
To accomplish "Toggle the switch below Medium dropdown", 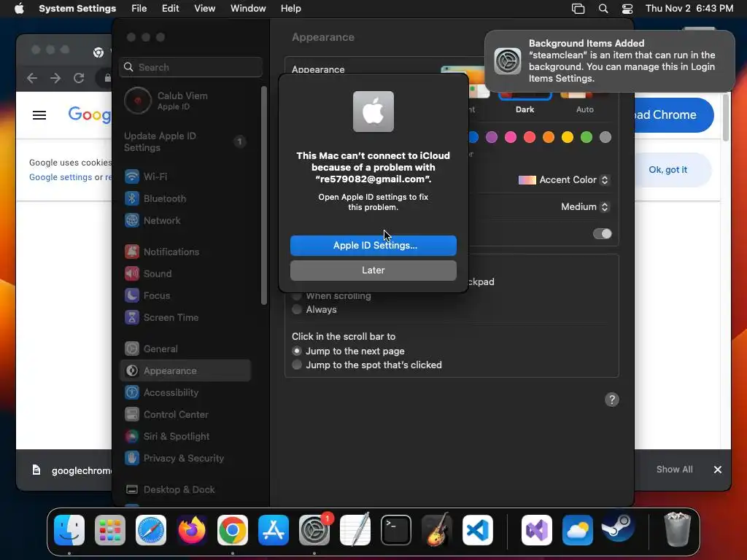I will pos(602,234).
